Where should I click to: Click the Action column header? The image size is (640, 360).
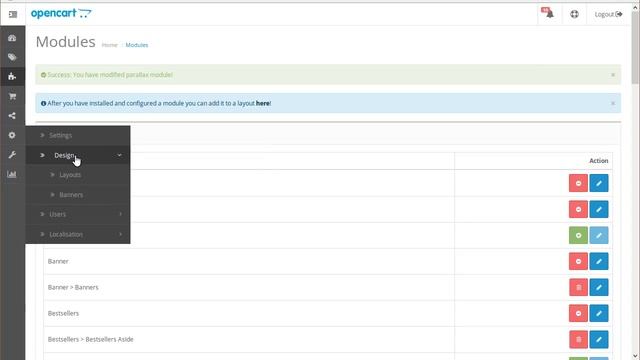pyautogui.click(x=598, y=161)
